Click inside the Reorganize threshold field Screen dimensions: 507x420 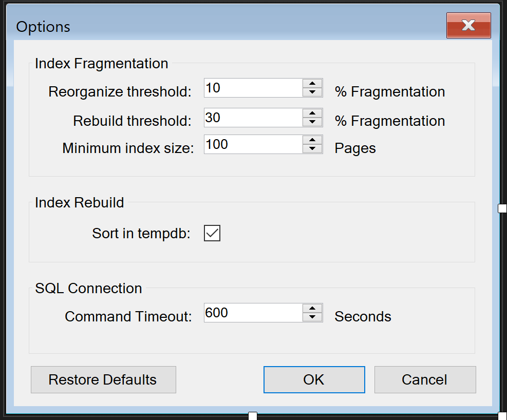coord(254,88)
